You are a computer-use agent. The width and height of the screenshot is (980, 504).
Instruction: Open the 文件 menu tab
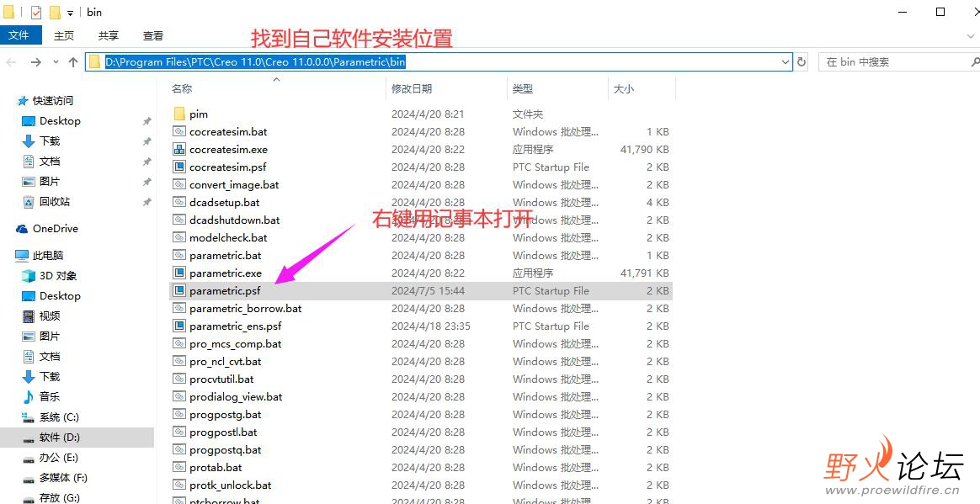19,35
